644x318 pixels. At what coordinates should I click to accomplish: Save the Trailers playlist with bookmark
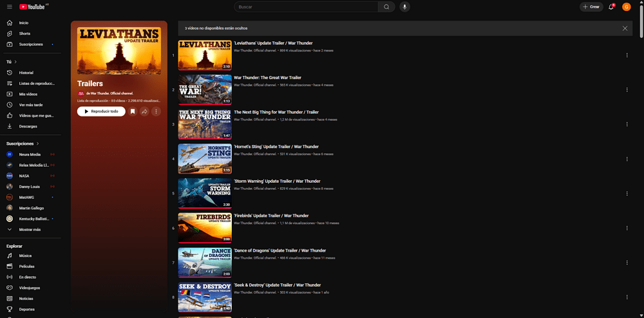(133, 111)
